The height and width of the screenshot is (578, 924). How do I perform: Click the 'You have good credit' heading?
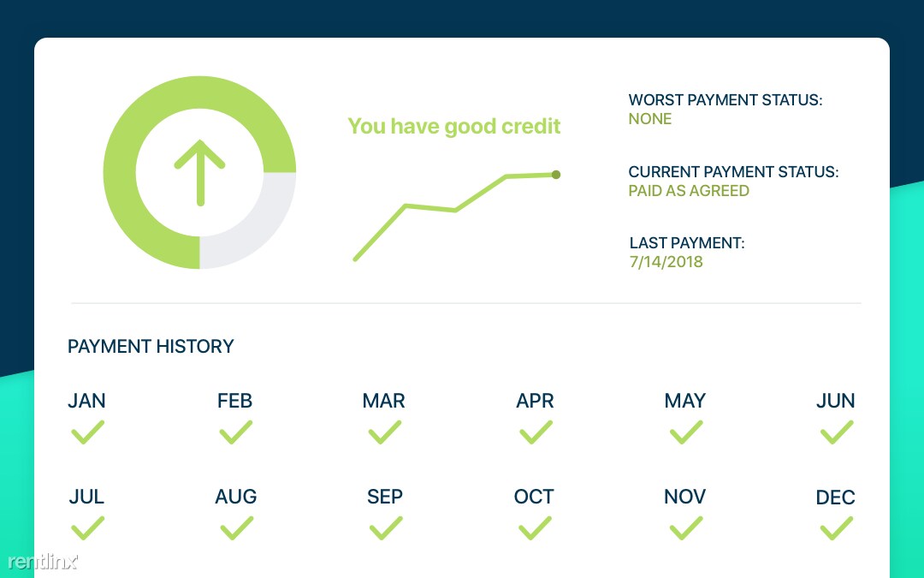coord(453,126)
